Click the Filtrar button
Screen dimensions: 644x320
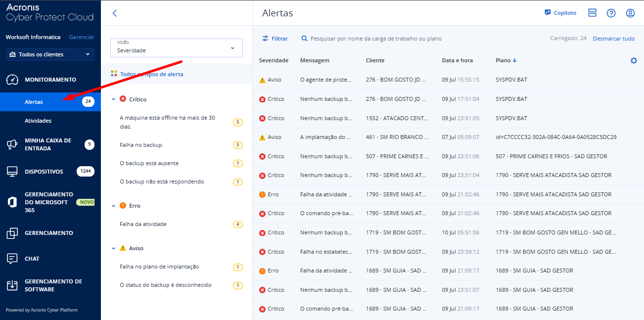(275, 39)
